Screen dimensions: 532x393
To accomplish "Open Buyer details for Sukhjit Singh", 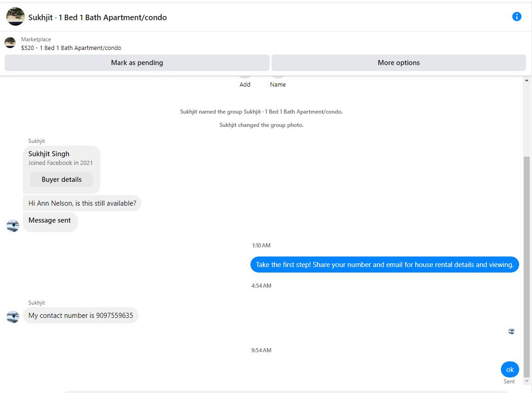I will 61,180.
